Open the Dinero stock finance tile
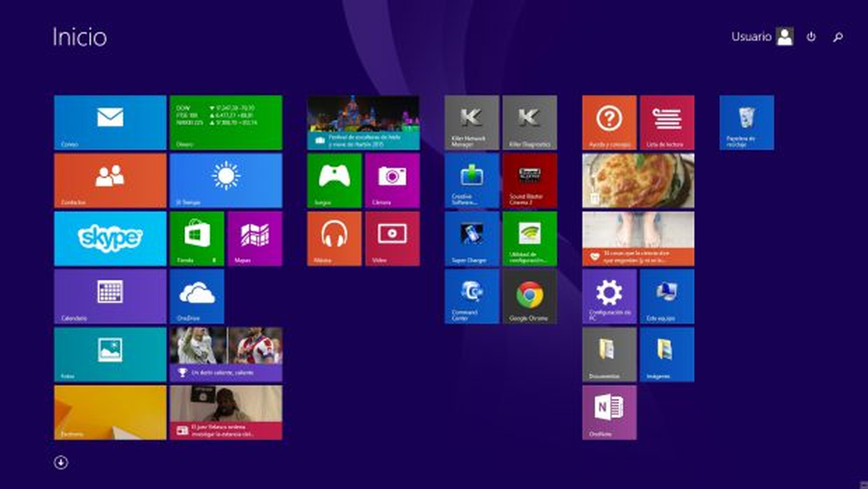 coord(226,122)
